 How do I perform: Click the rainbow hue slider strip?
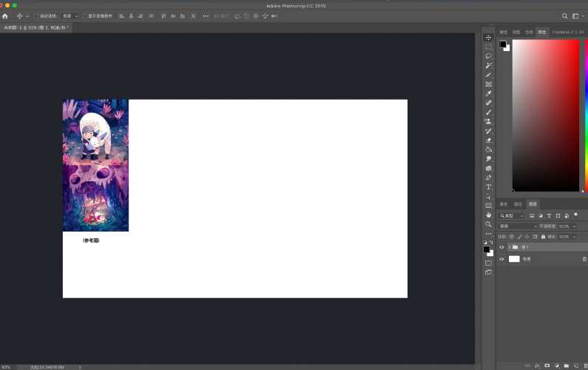click(x=586, y=115)
